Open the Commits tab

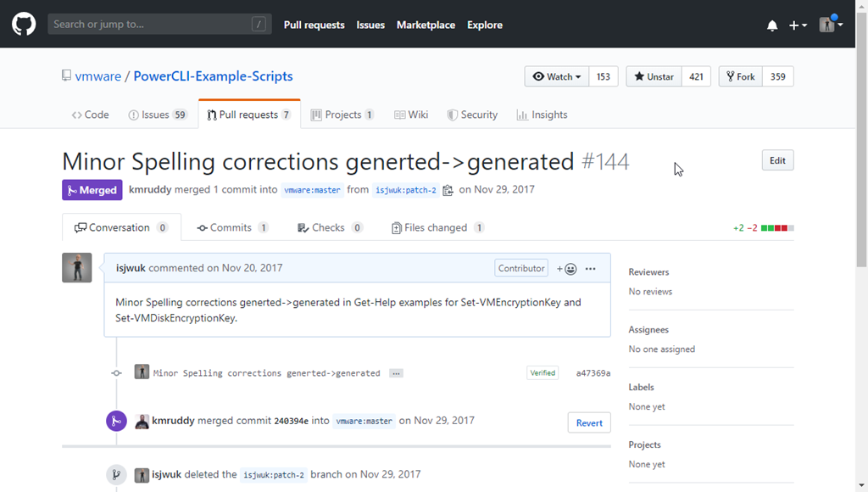232,227
